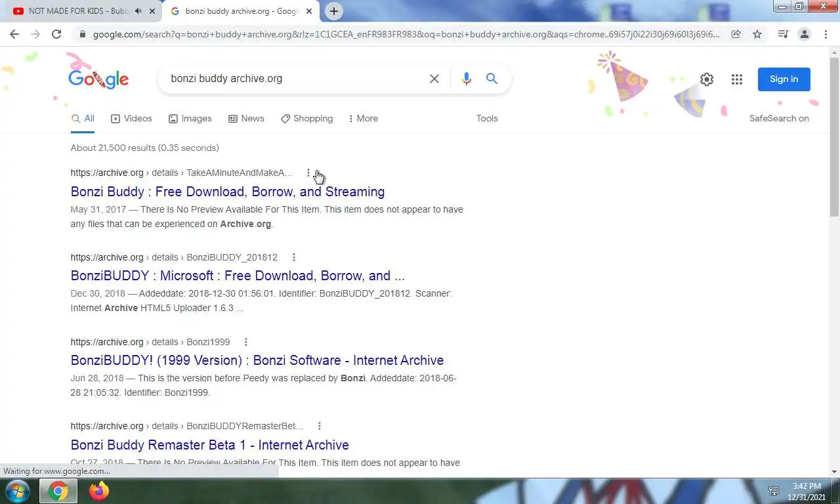Image resolution: width=840 pixels, height=504 pixels.
Task: Open Bonzi Buddy Remaster Beta 1 result
Action: tap(210, 445)
